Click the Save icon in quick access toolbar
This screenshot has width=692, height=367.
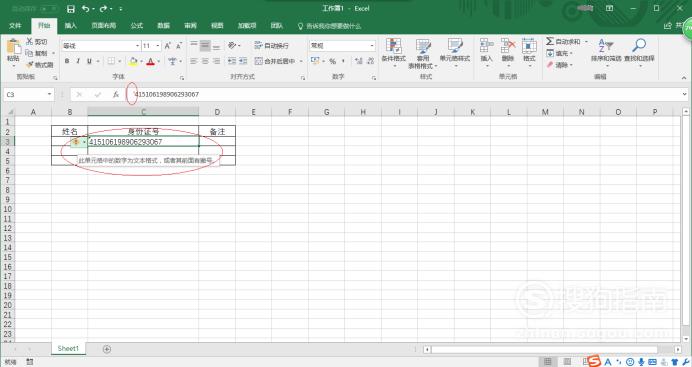coord(71,9)
